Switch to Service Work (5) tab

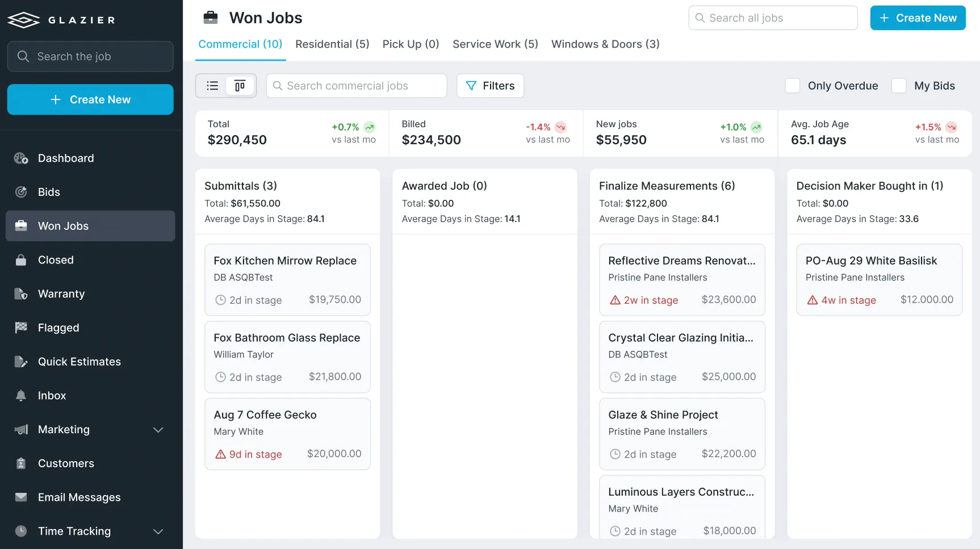pos(495,44)
